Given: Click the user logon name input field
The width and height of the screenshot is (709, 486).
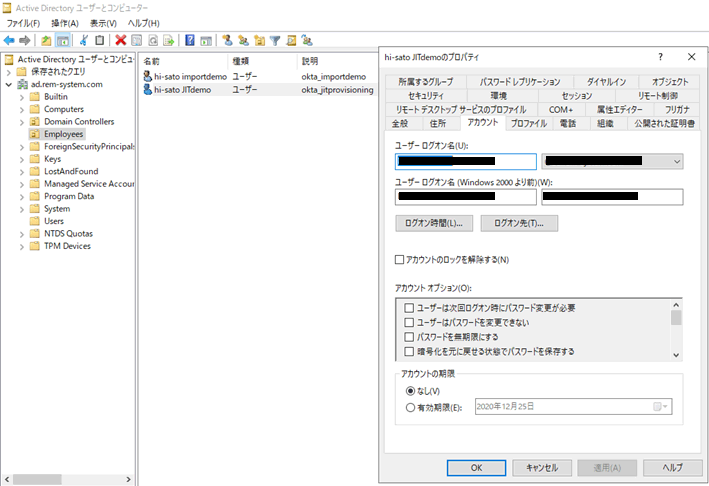Looking at the screenshot, I should [466, 161].
